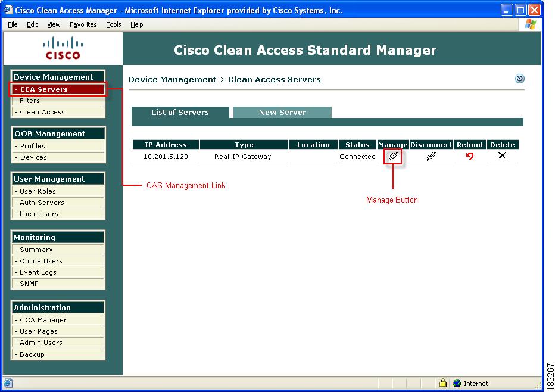
Task: Click the round refresh icon beside the breadcrumb
Action: (x=520, y=79)
